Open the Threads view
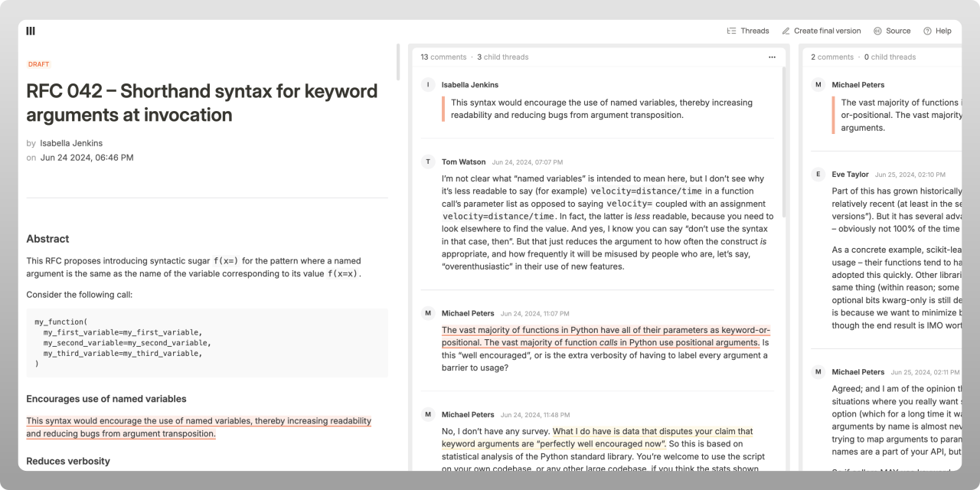 [748, 31]
